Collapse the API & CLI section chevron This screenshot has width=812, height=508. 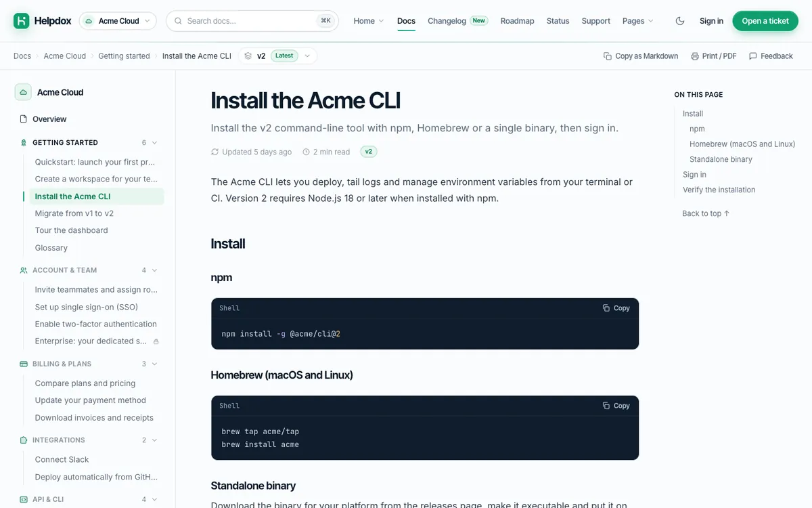pyautogui.click(x=154, y=499)
